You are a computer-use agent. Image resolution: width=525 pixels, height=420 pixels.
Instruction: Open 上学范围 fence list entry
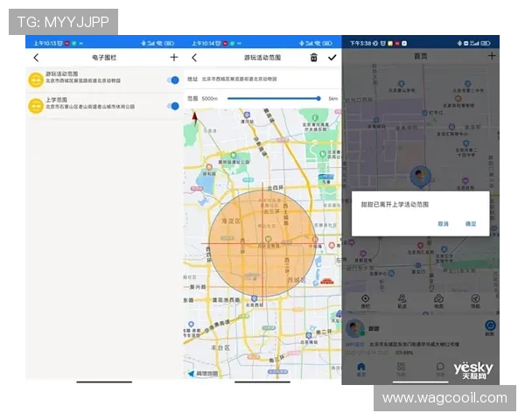(x=96, y=105)
